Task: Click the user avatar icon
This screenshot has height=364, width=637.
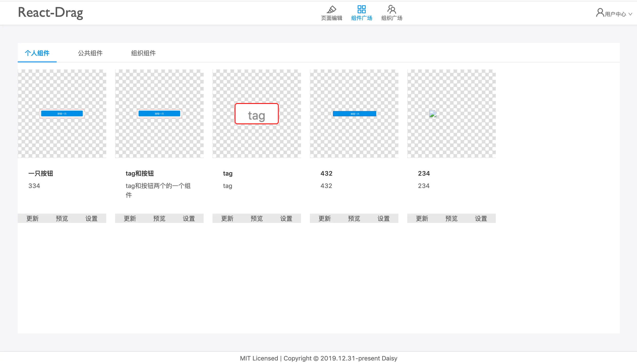Action: coord(600,13)
